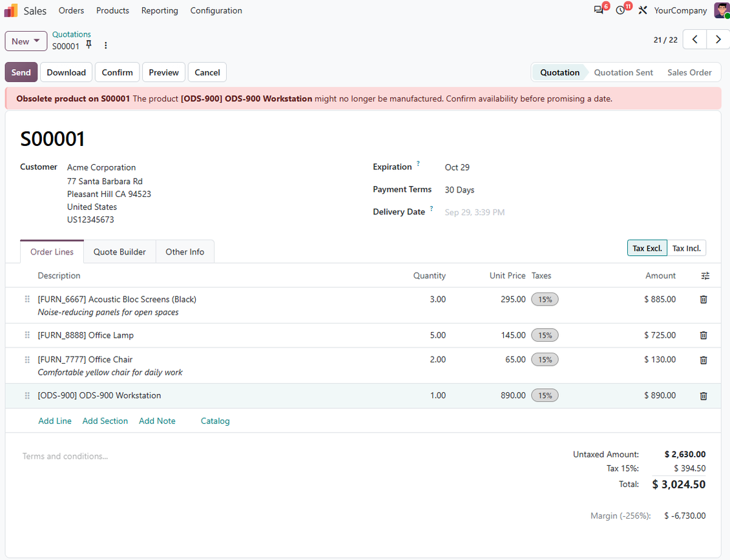
Task: Grab the drag handle for Office Chair row
Action: tap(28, 360)
